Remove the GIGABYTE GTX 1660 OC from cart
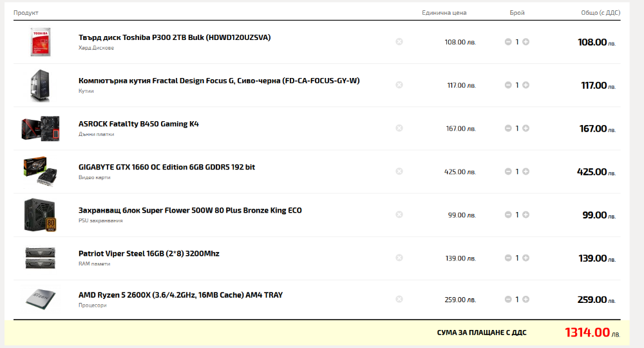This screenshot has width=644, height=348. point(399,171)
